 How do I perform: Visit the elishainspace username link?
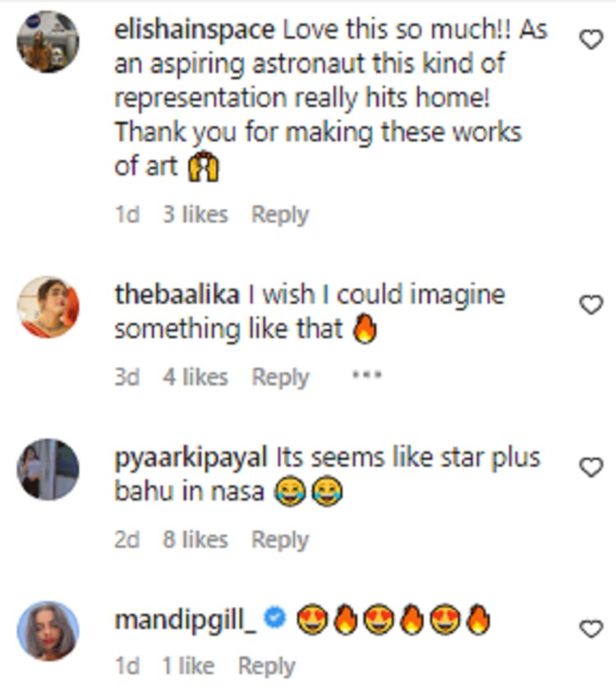195,30
